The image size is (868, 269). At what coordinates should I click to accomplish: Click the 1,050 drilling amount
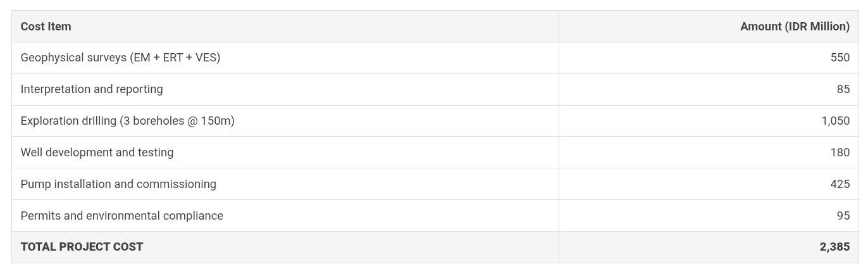pyautogui.click(x=835, y=121)
